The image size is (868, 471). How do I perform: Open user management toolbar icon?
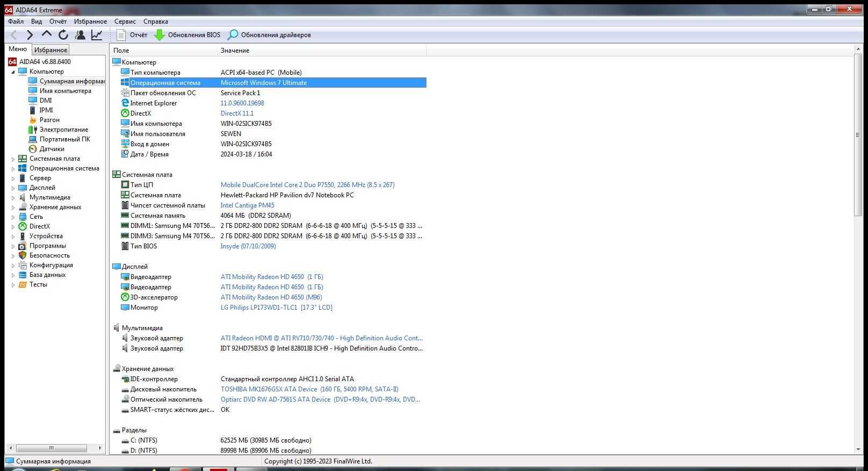(x=80, y=35)
